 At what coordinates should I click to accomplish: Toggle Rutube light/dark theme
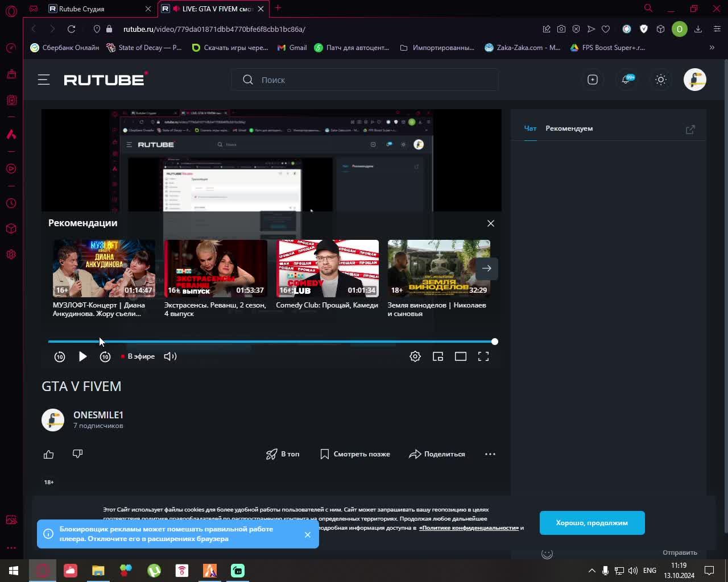tap(661, 80)
